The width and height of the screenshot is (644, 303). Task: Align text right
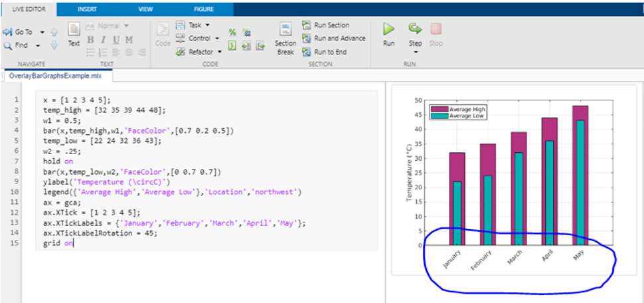point(141,52)
